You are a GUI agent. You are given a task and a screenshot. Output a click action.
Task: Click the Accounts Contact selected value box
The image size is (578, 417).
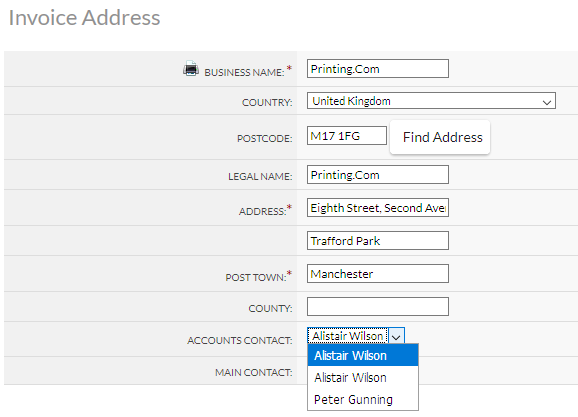point(348,336)
